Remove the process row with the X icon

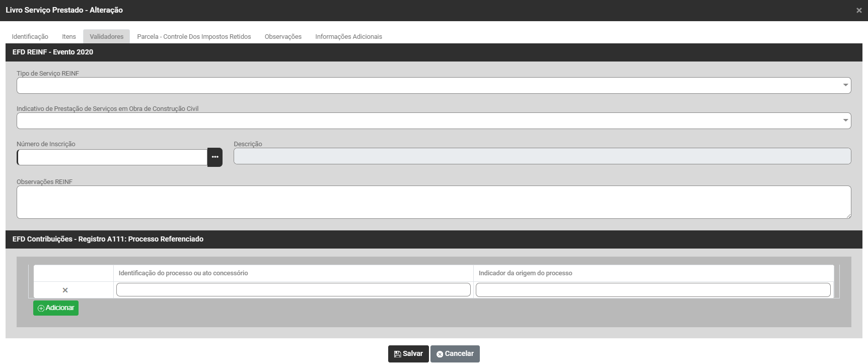coord(65,290)
